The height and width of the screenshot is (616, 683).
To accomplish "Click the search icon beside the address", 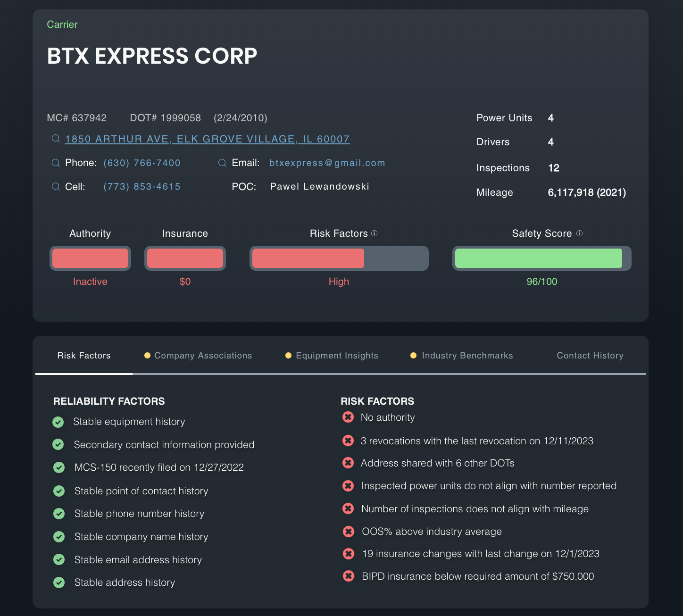I will [x=56, y=139].
